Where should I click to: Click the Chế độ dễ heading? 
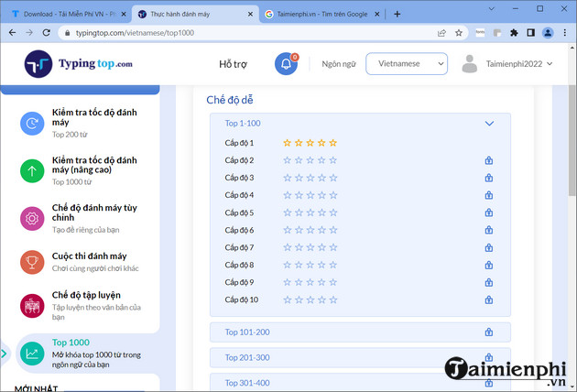[230, 100]
